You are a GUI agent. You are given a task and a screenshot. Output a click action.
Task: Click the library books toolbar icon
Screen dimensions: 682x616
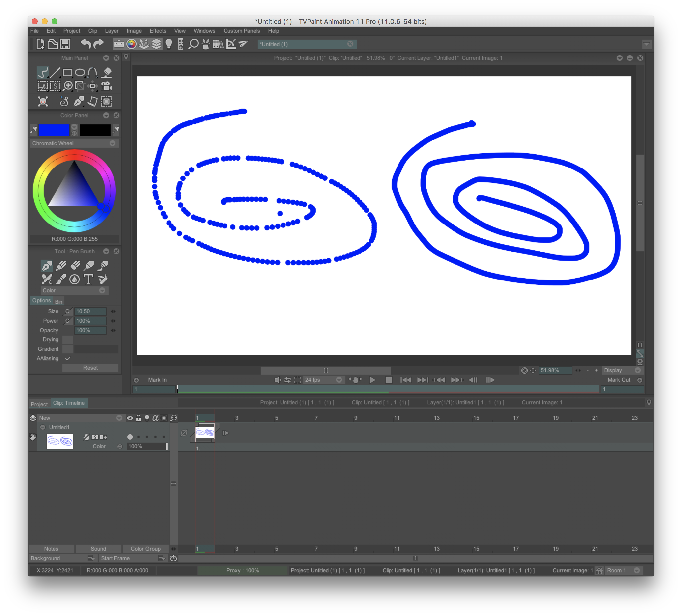218,44
